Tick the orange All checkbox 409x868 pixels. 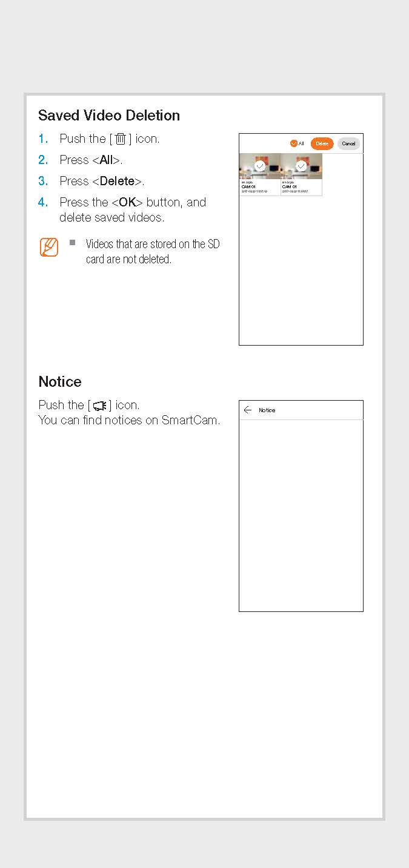point(293,143)
